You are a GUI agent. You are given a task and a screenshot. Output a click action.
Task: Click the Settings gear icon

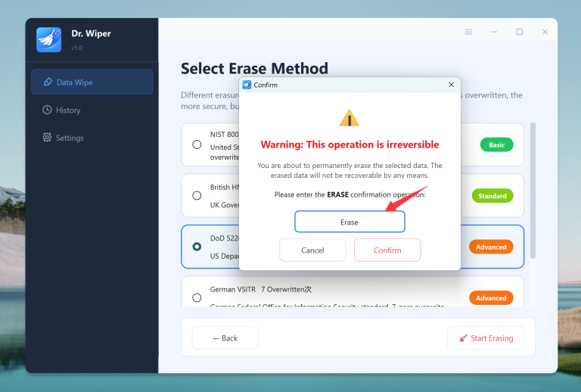click(48, 138)
